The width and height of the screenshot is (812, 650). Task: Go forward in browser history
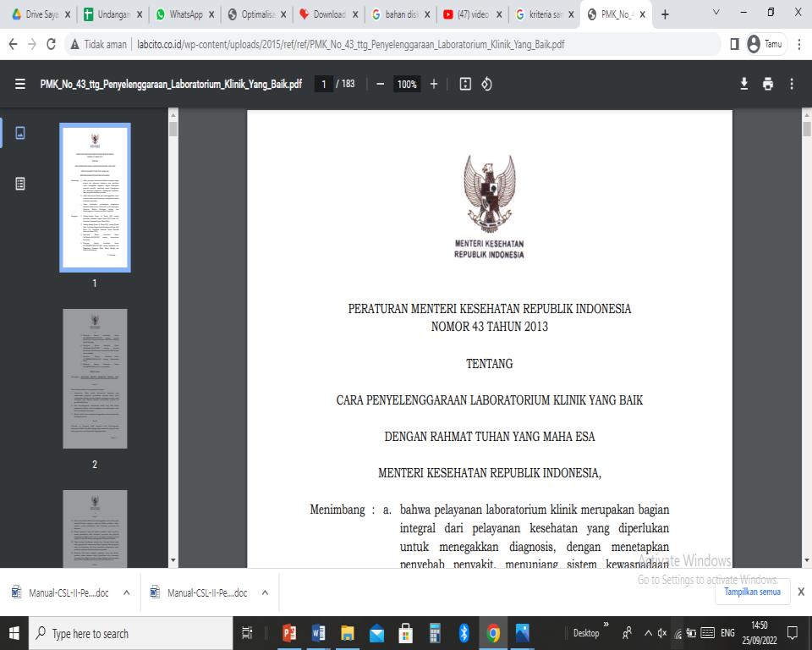32,45
